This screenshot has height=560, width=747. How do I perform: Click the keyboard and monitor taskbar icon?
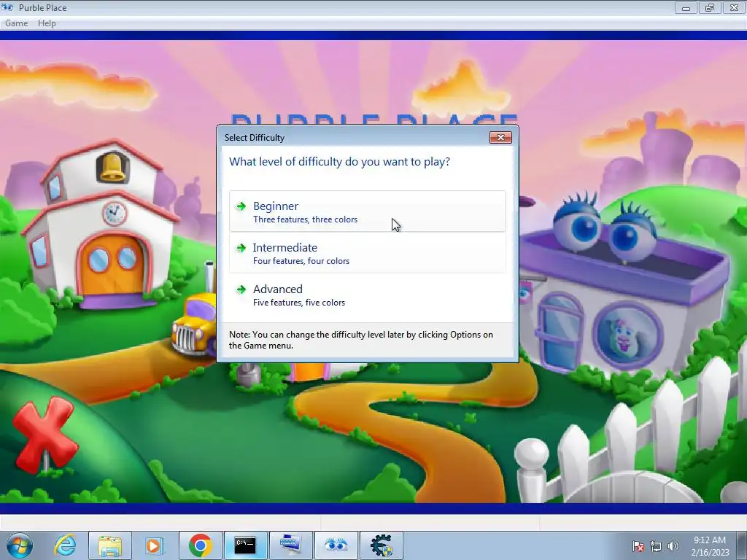290,545
